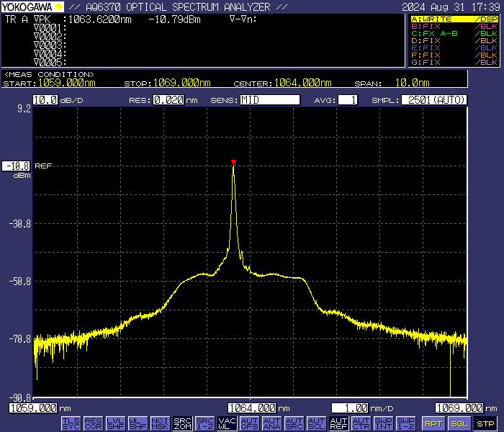Image resolution: width=504 pixels, height=432 pixels.
Task: Toggle the RPT repeat sweep mode
Action: pos(433,424)
